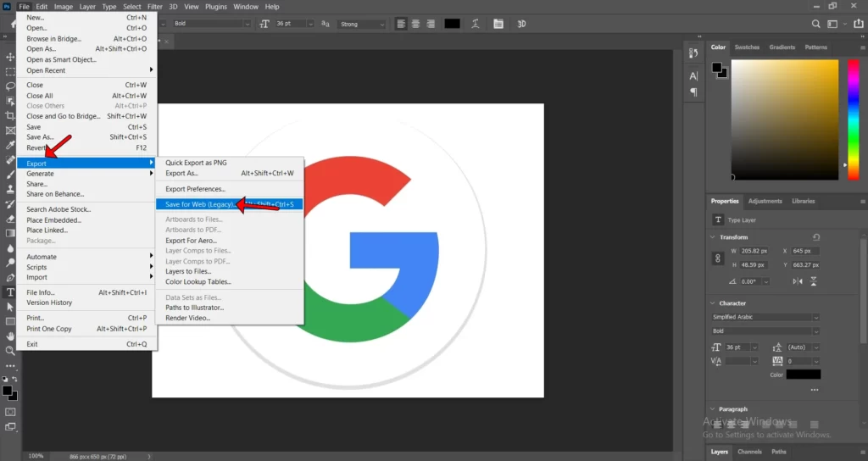Open the Search magnifier icon
The width and height of the screenshot is (868, 461).
coord(816,24)
